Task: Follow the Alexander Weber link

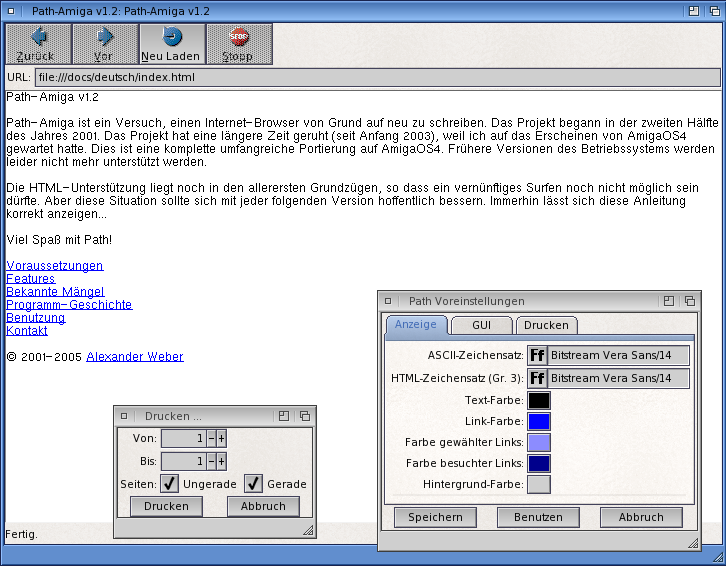Action: pyautogui.click(x=135, y=357)
